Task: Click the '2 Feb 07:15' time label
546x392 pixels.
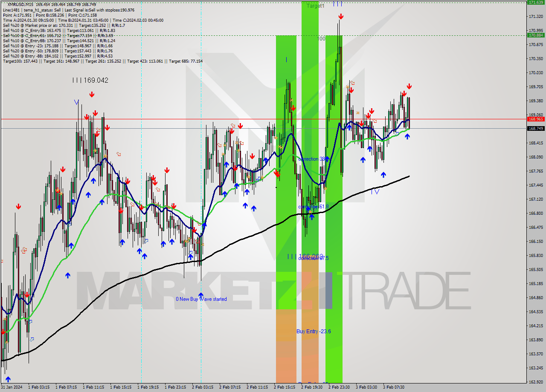Action: click(230, 387)
